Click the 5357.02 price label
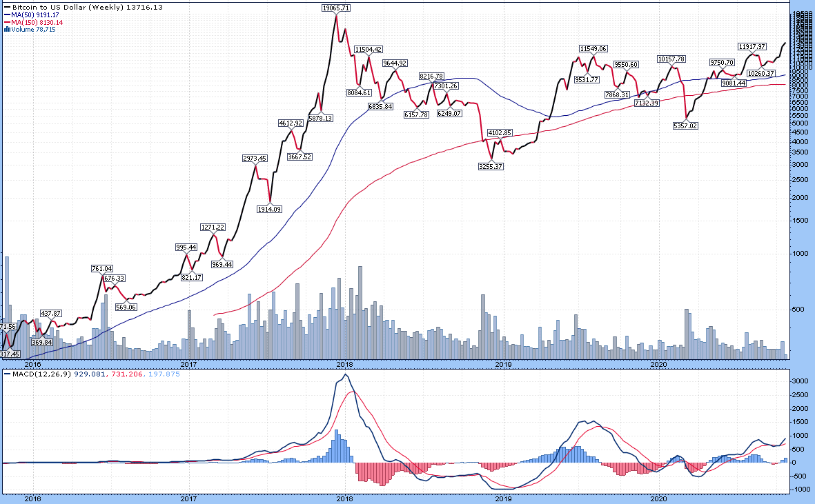 click(x=685, y=125)
